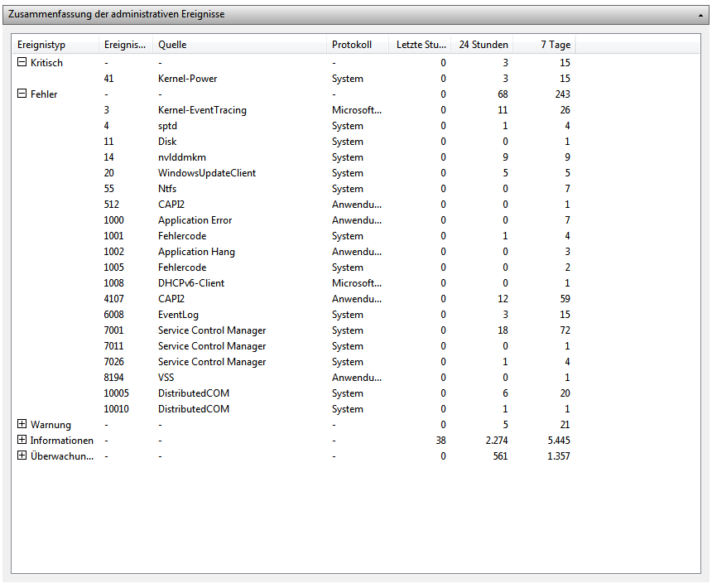Screen dimensions: 712x588
Task: Expand the Warnung event group
Action: coord(22,424)
